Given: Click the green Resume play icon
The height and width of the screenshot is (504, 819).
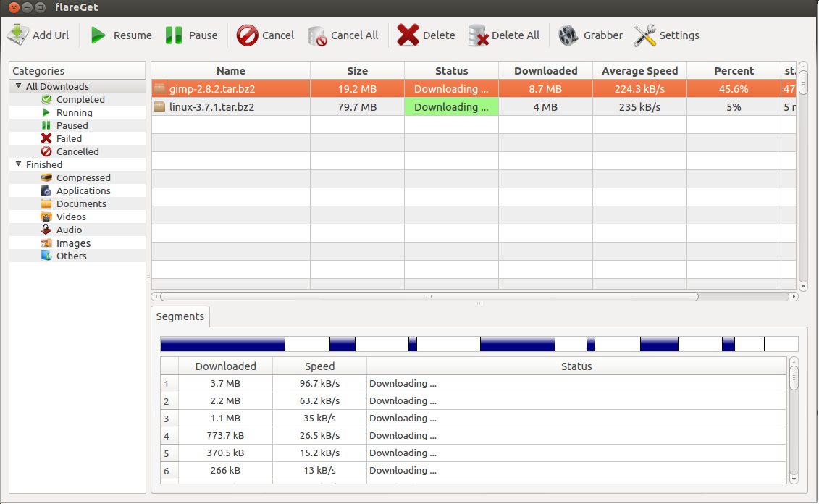Looking at the screenshot, I should (98, 35).
